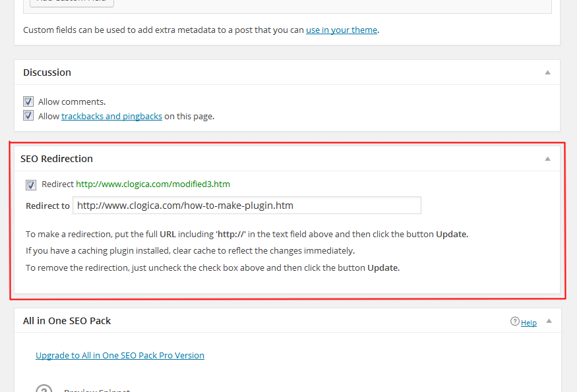Collapse the All in One SEO Pack arrow
The image size is (577, 392).
point(549,321)
